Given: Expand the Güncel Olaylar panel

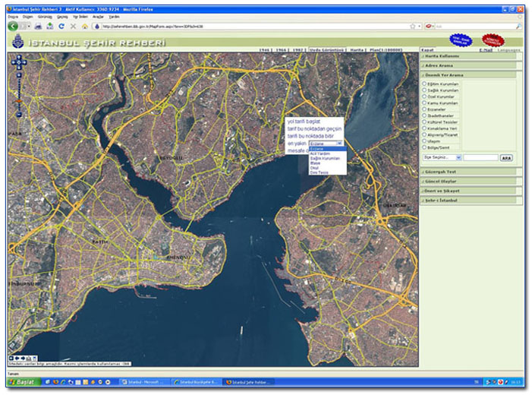Looking at the screenshot, I should pyautogui.click(x=468, y=182).
